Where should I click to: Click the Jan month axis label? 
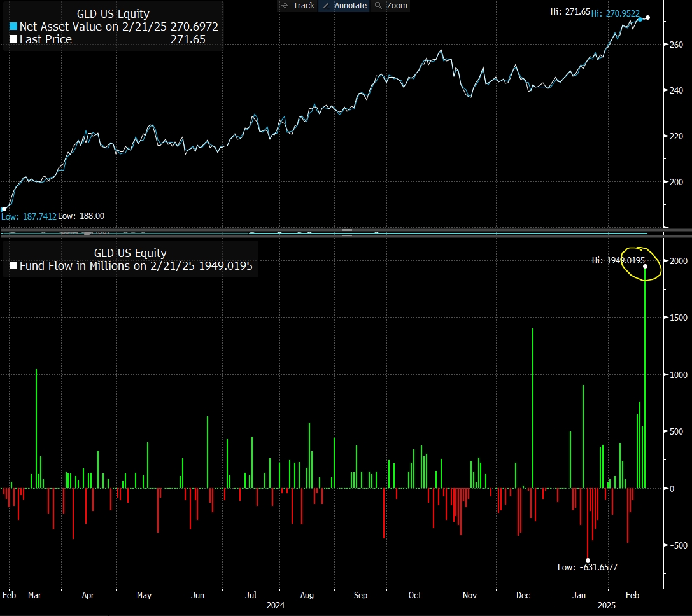click(579, 595)
